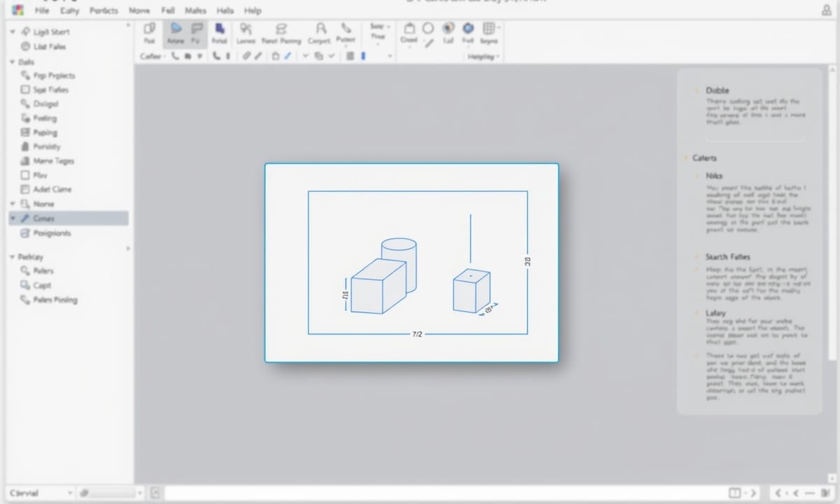Image resolution: width=840 pixels, height=504 pixels.
Task: Click the Closed box icon
Action: click(x=409, y=33)
